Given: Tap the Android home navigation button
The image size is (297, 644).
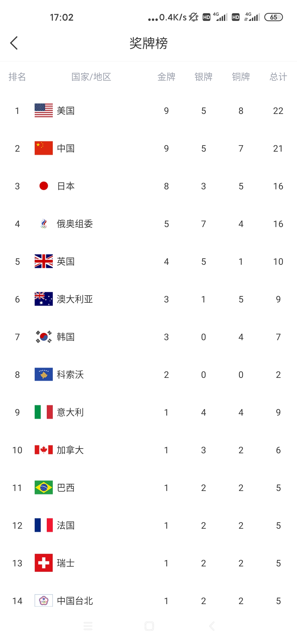Looking at the screenshot, I should pos(149,626).
